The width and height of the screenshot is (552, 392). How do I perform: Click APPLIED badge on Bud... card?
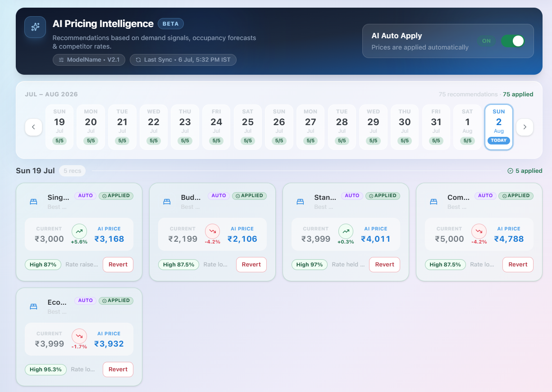pyautogui.click(x=250, y=196)
